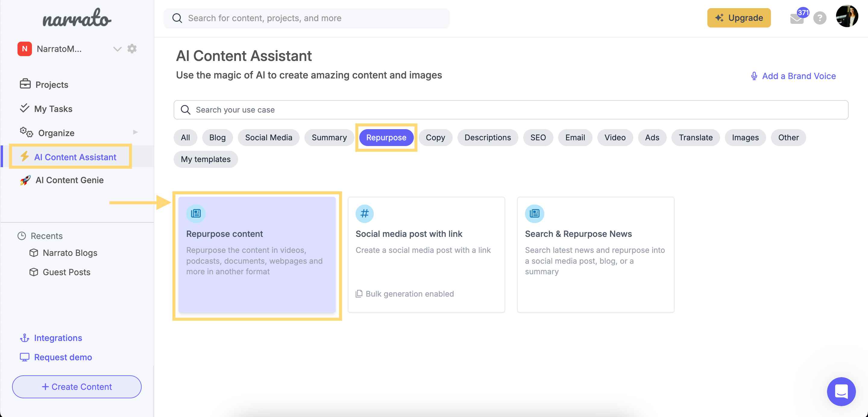868x417 pixels.
Task: Select the Descriptions filter tab
Action: point(487,137)
